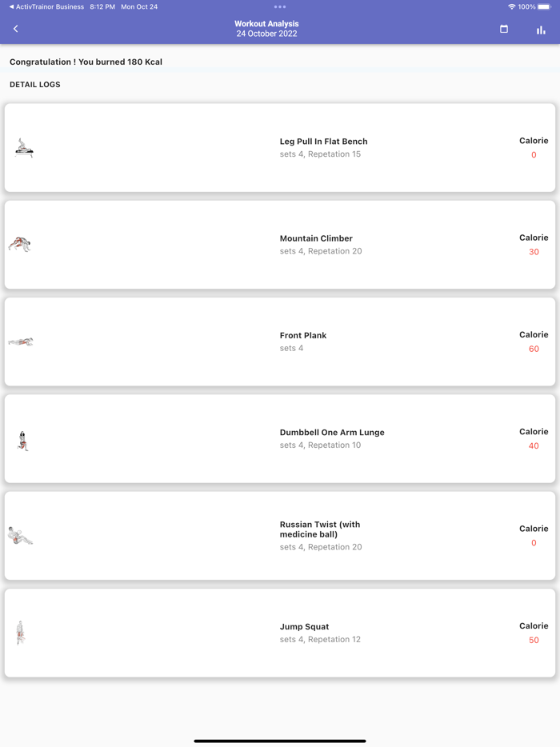
Task: Tap the back arrow icon
Action: pyautogui.click(x=16, y=29)
